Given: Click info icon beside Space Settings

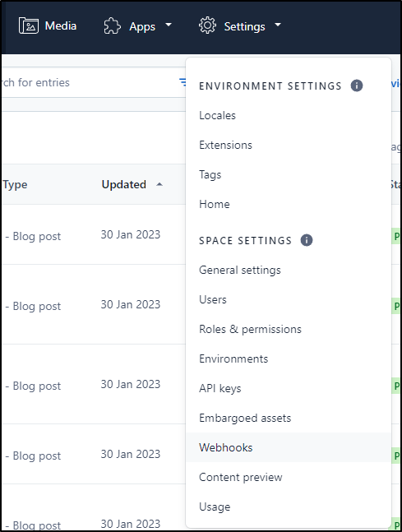Looking at the screenshot, I should [x=307, y=240].
